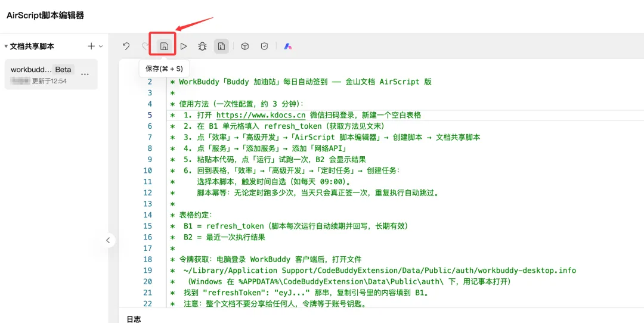This screenshot has width=644, height=323.
Task: Click the line 使用方法（一次性配置，约 3 分钟）
Action: (x=237, y=104)
